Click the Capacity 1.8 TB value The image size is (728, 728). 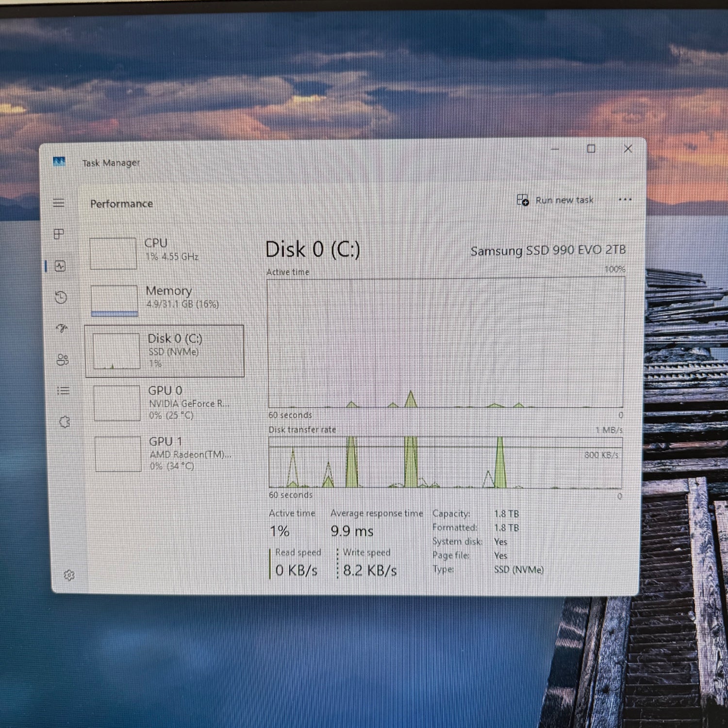[506, 513]
